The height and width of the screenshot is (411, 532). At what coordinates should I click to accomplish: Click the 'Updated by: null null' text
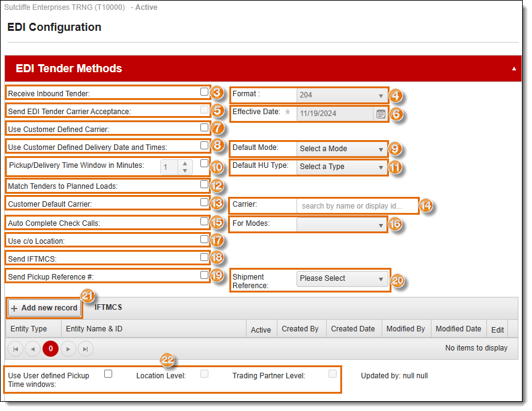(395, 376)
